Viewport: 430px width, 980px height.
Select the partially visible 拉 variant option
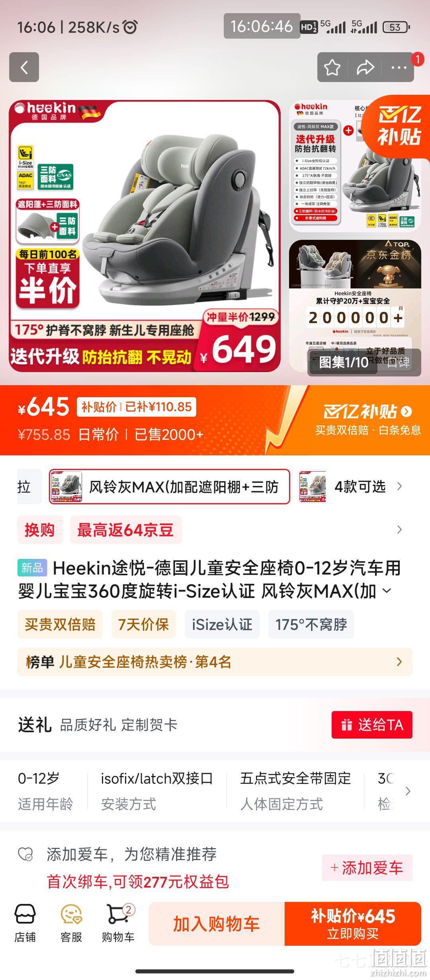point(29,487)
